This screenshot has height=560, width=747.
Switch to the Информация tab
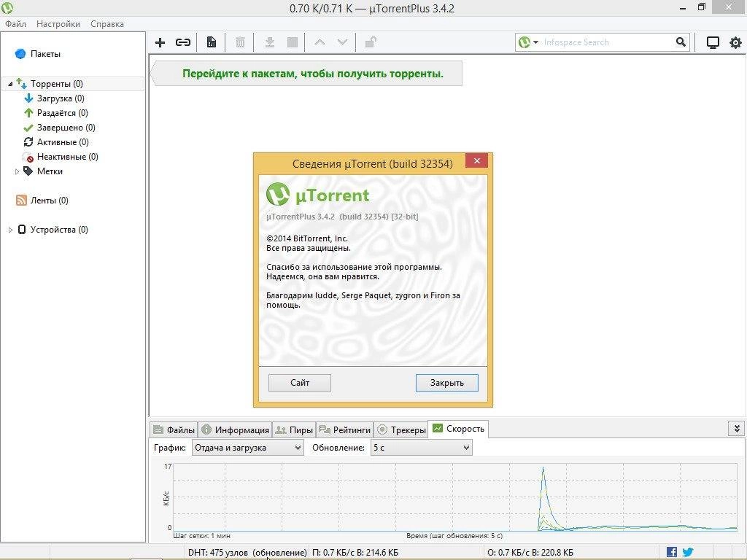236,429
